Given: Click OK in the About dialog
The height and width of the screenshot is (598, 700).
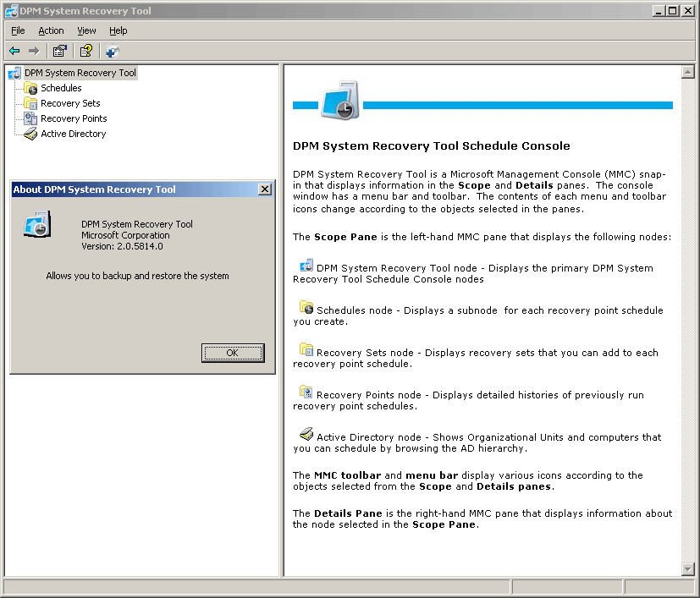Looking at the screenshot, I should 233,353.
